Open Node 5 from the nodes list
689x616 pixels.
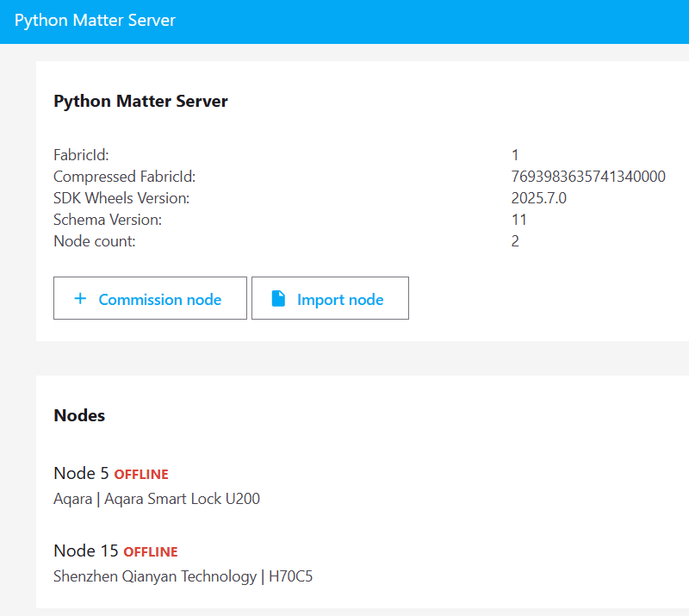[82, 474]
